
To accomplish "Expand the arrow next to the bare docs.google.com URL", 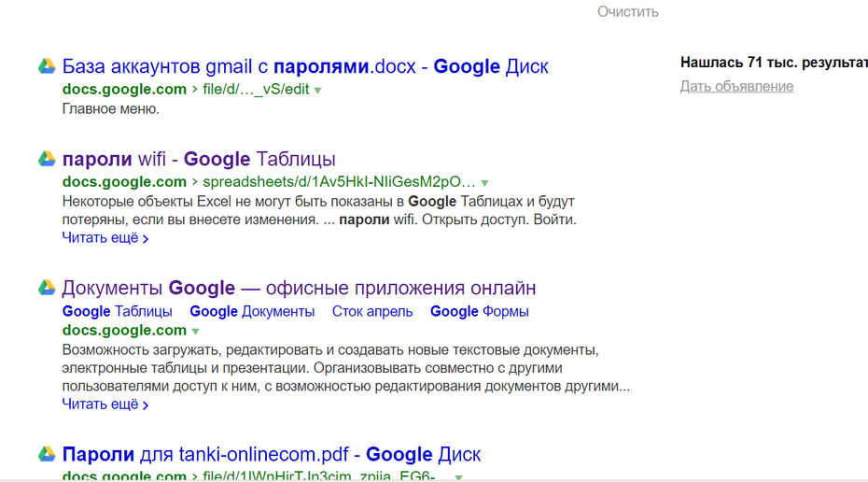I will pos(195,332).
